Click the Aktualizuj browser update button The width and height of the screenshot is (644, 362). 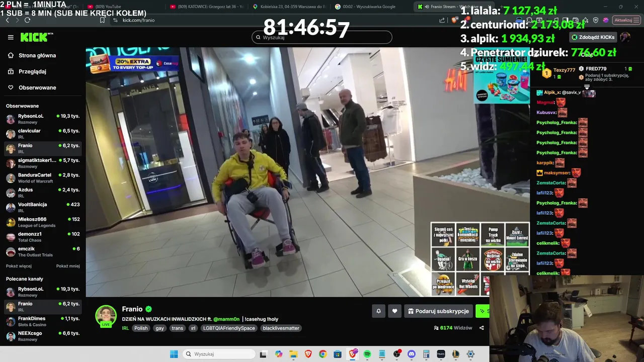[626, 20]
